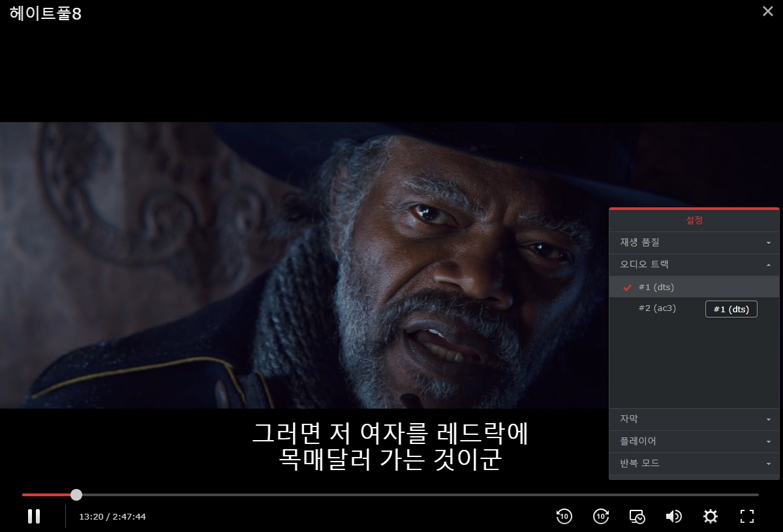Open the subtitle sync adjustment icon
Screen dimensions: 783x532
coord(637,516)
